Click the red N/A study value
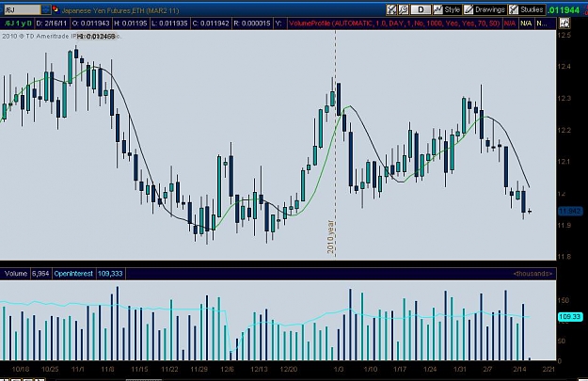 (510, 24)
